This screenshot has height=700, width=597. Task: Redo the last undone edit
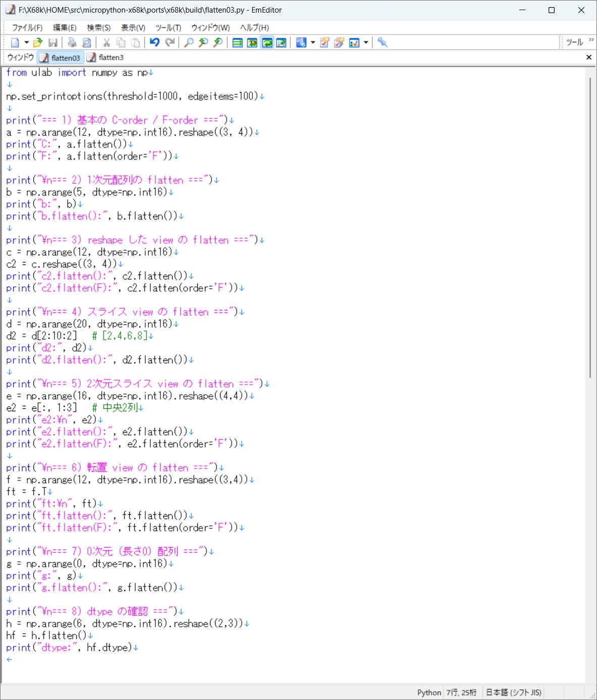(170, 43)
